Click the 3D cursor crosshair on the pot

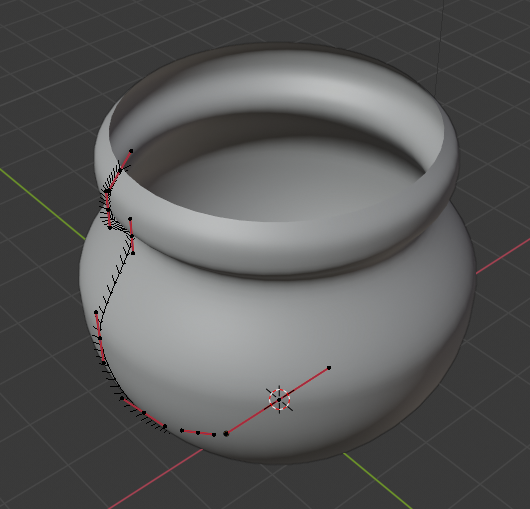tap(279, 399)
